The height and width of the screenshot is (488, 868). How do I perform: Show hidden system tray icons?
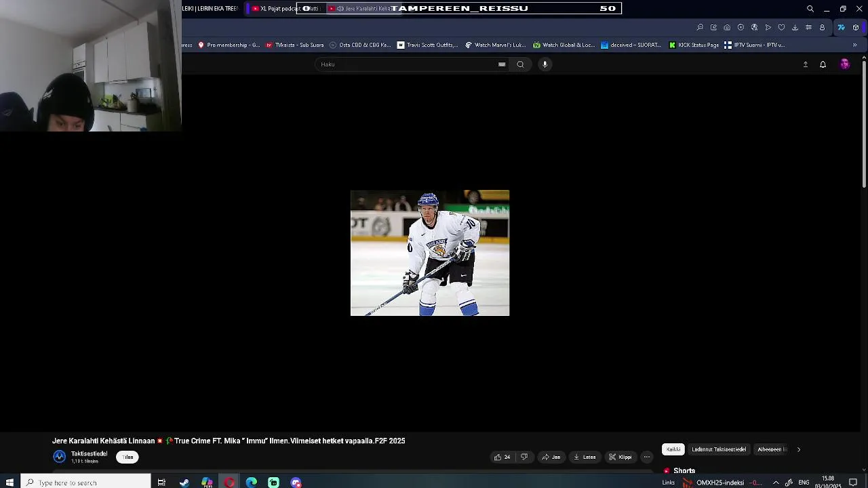776,483
